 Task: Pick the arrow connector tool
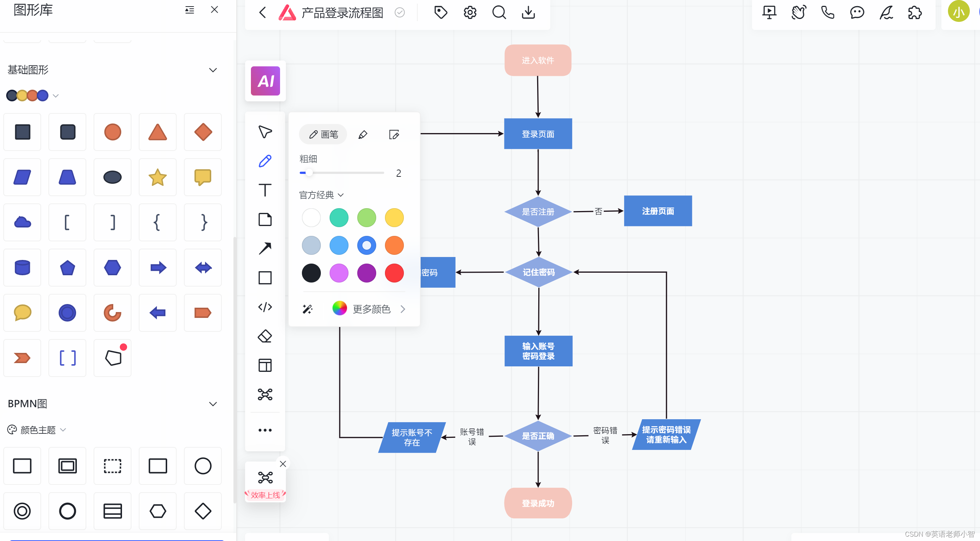click(265, 248)
